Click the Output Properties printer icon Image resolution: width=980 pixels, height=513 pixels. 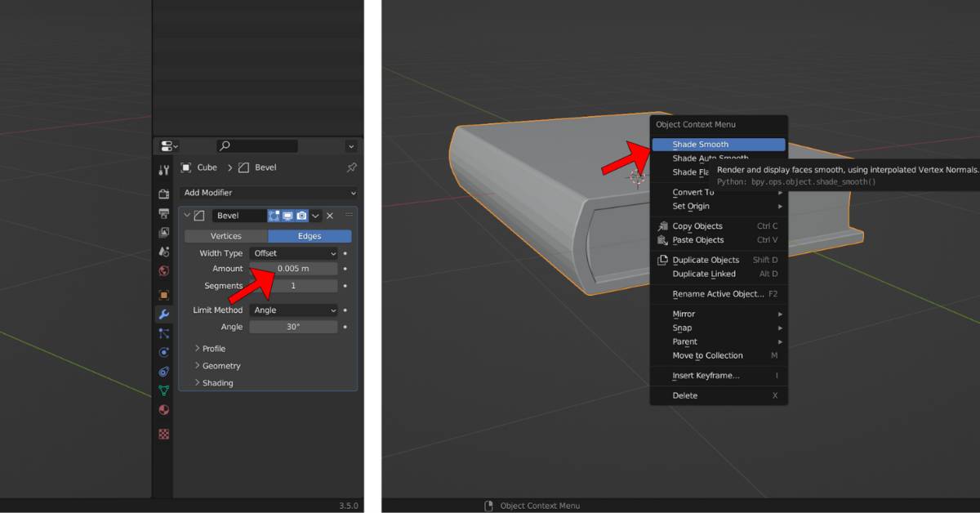pyautogui.click(x=163, y=214)
